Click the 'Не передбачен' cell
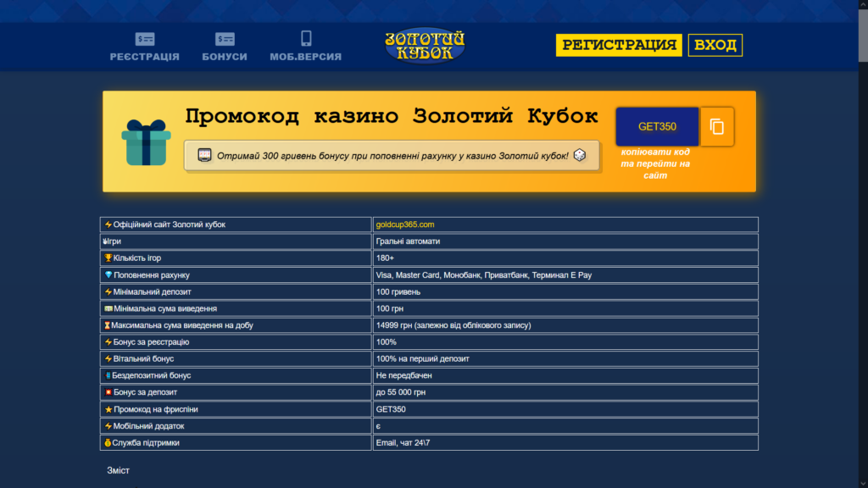This screenshot has height=488, width=868. pos(565,375)
